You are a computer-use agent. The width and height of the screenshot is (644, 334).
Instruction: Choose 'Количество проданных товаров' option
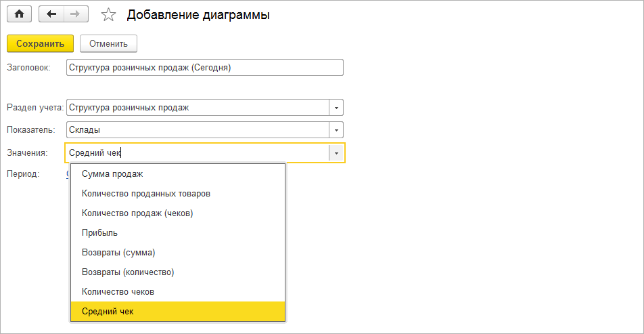tap(146, 194)
